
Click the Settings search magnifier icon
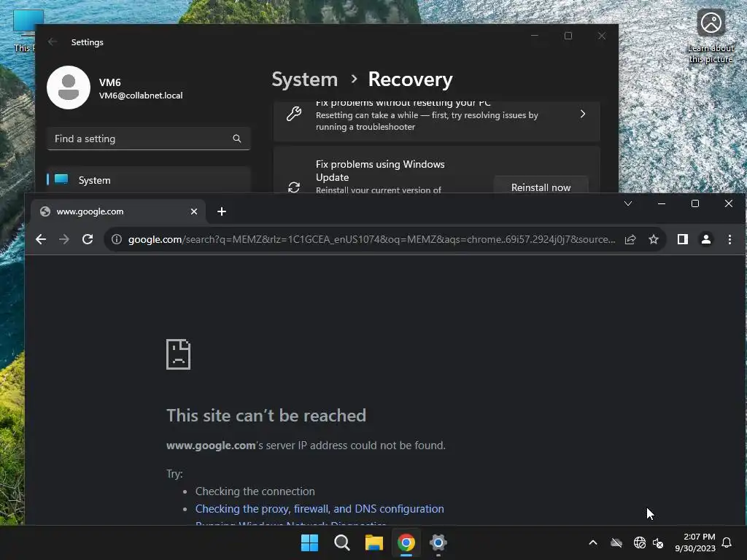tap(237, 139)
